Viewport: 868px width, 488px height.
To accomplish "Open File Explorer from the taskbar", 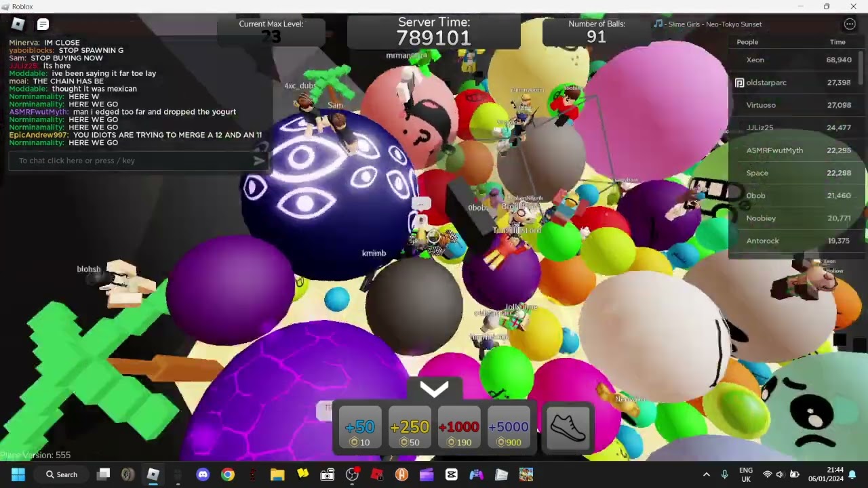I will tap(277, 474).
